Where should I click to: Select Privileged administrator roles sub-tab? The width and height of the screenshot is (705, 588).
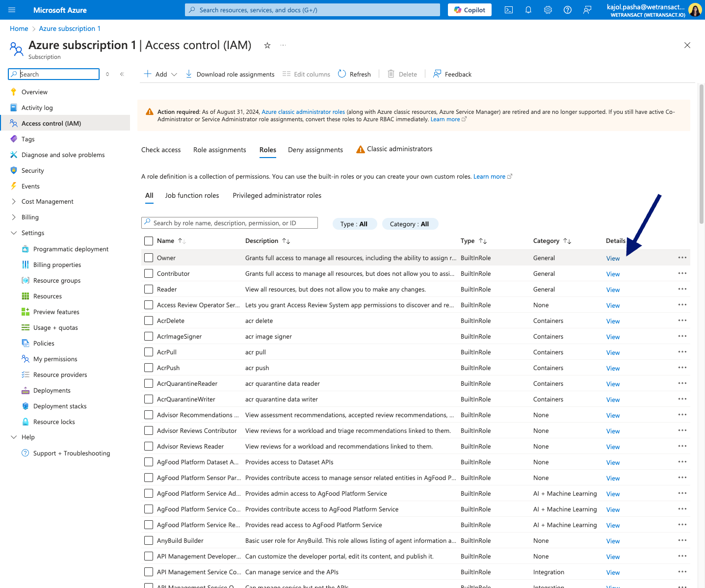click(x=277, y=195)
